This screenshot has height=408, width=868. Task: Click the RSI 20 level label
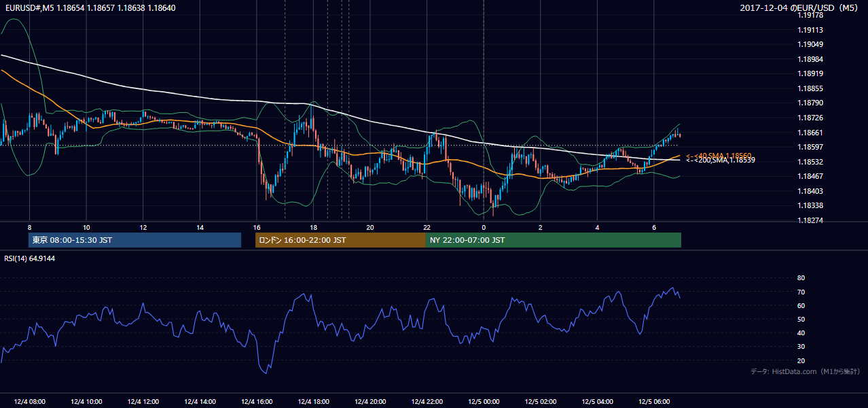(x=801, y=360)
